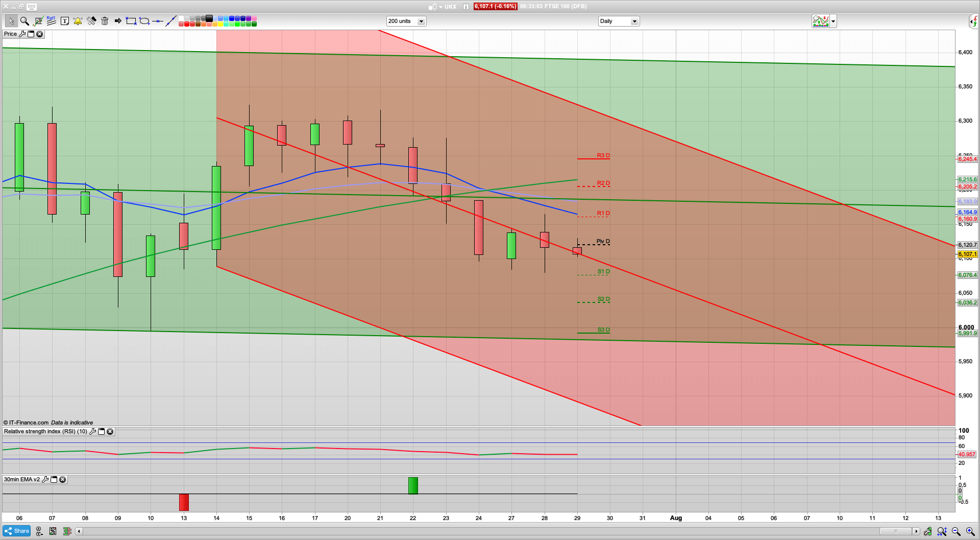The image size is (980, 540).
Task: Toggle the RSI panel window size
Action: pyautogui.click(x=101, y=432)
